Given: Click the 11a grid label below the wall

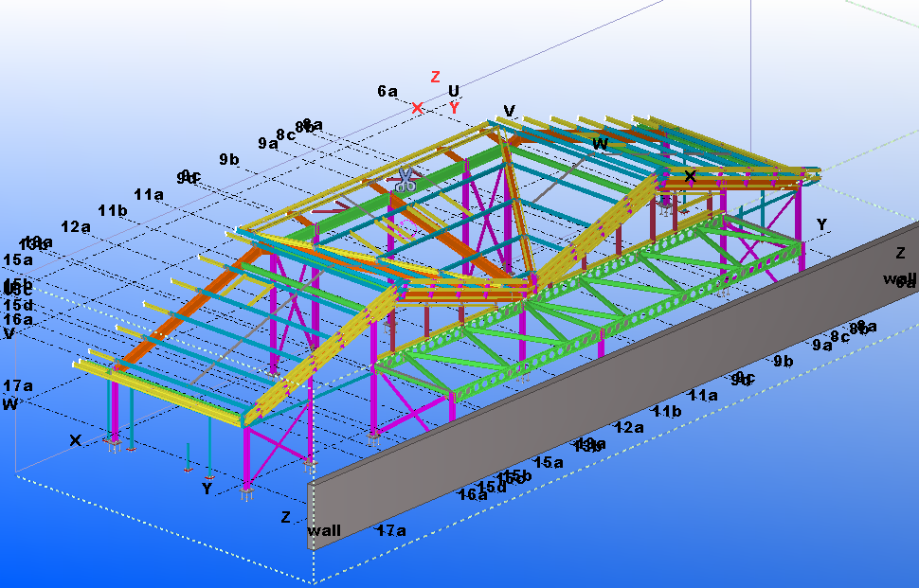Looking at the screenshot, I should coord(703,395).
